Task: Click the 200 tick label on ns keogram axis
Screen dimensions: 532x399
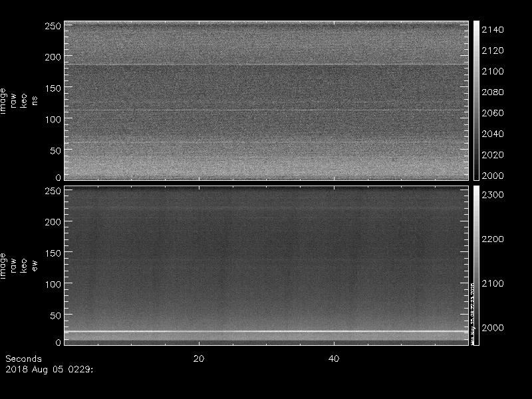Action: coord(53,57)
